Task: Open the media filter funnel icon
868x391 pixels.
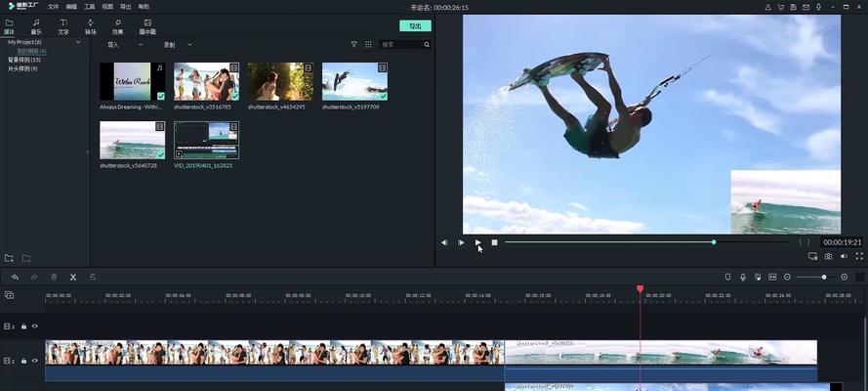Action: click(x=354, y=44)
